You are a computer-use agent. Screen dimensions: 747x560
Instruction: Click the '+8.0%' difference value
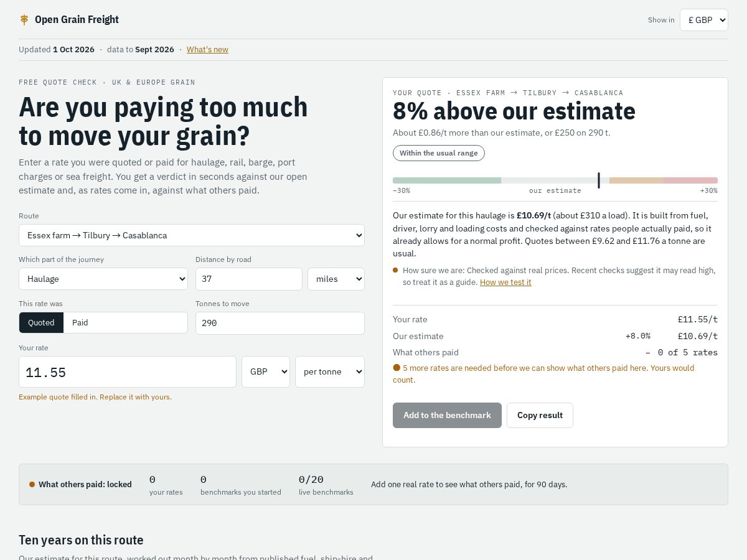pos(638,336)
